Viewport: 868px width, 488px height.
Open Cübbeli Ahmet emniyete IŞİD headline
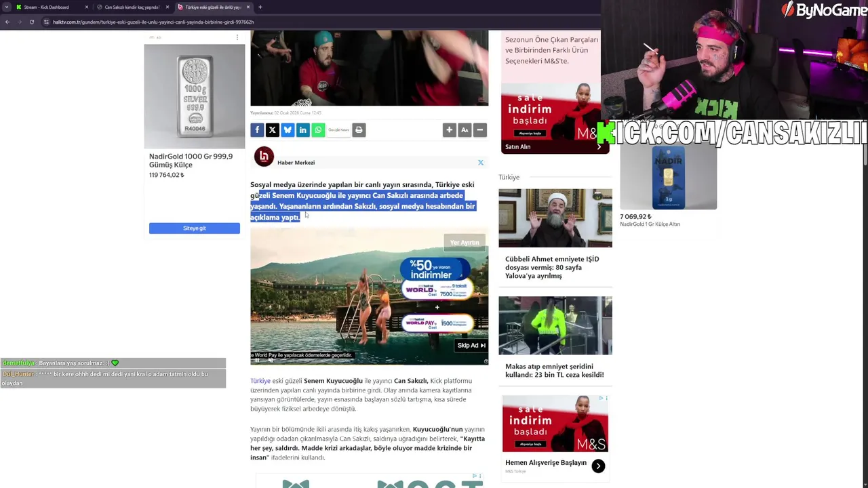[552, 267]
